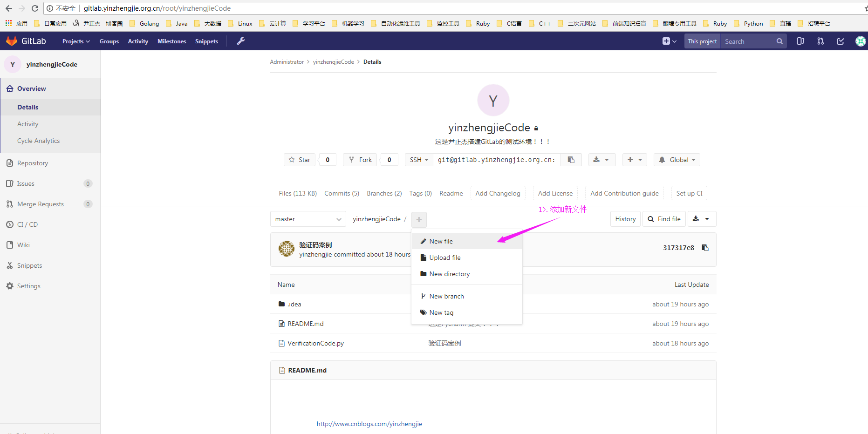Open merge requests icon in top navbar
This screenshot has width=868, height=434.
pyautogui.click(x=820, y=41)
